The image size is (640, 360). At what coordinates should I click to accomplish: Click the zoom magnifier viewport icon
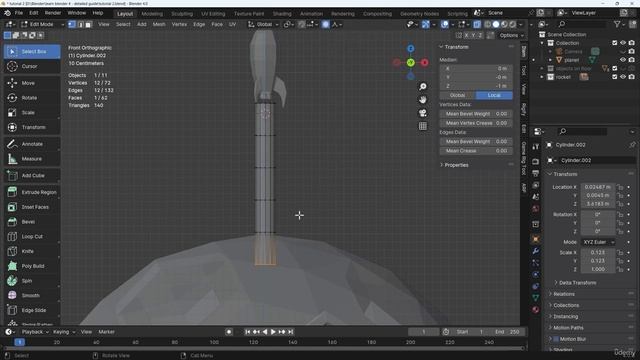coord(423,87)
